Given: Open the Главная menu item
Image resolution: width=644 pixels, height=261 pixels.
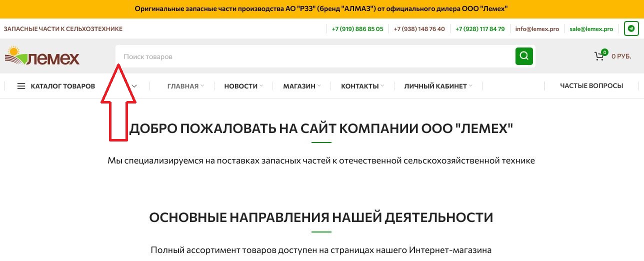Looking at the screenshot, I should point(183,86).
